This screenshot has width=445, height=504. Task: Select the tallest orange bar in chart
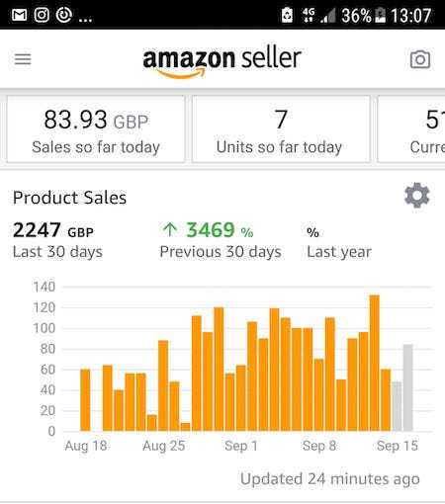pyautogui.click(x=375, y=363)
